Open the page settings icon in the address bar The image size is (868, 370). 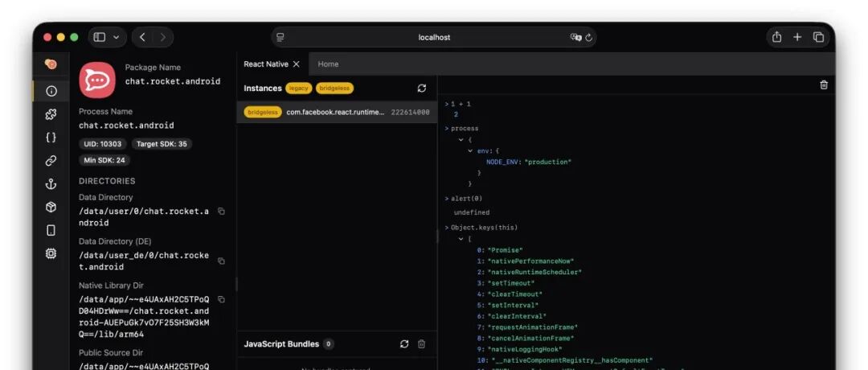coord(280,37)
